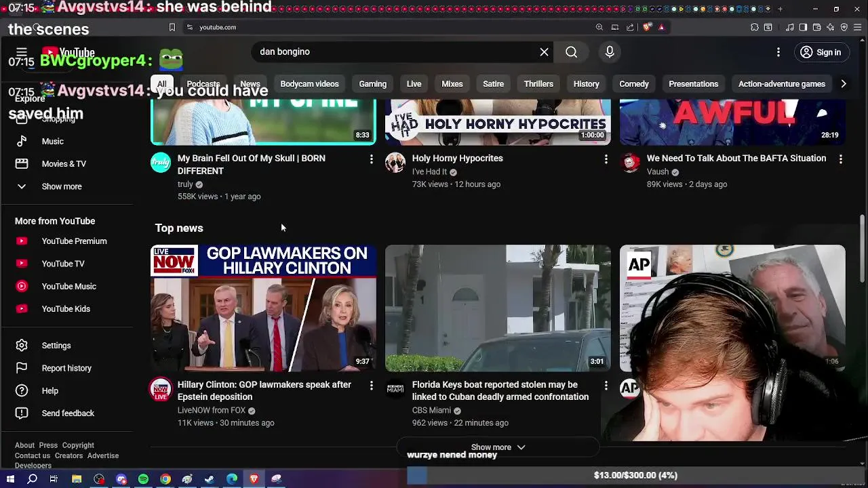Expand Top news with Show more
Image resolution: width=868 pixels, height=488 pixels.
click(498, 447)
